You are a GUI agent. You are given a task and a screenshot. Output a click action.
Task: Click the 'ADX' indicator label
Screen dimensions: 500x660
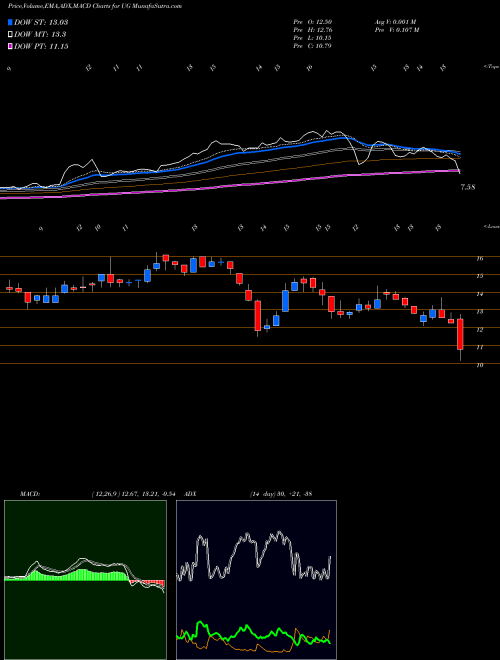(190, 494)
